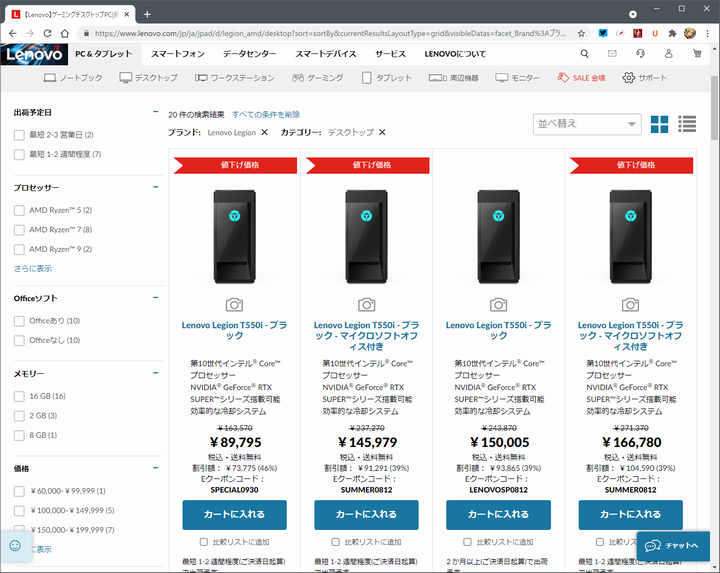Collapse the メモリー filter section
Viewport: 720px width, 573px height.
click(156, 373)
